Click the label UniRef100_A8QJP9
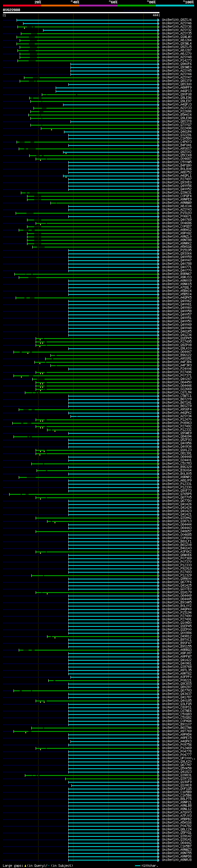The height and width of the screenshot is (868, 197). coord(176,481)
